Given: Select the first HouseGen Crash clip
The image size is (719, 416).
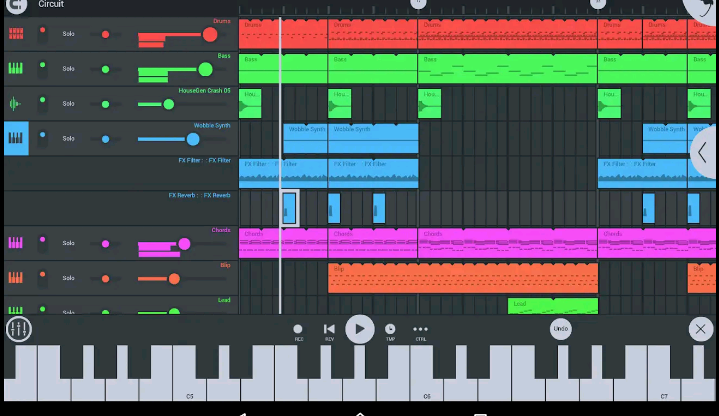Looking at the screenshot, I should 250,104.
